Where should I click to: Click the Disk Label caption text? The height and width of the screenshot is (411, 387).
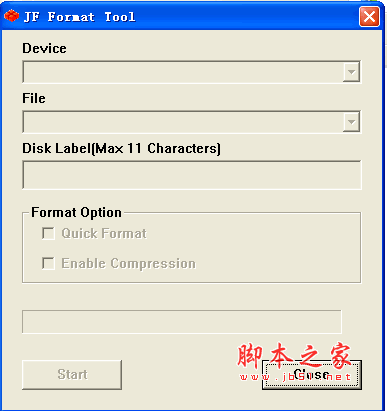[121, 148]
